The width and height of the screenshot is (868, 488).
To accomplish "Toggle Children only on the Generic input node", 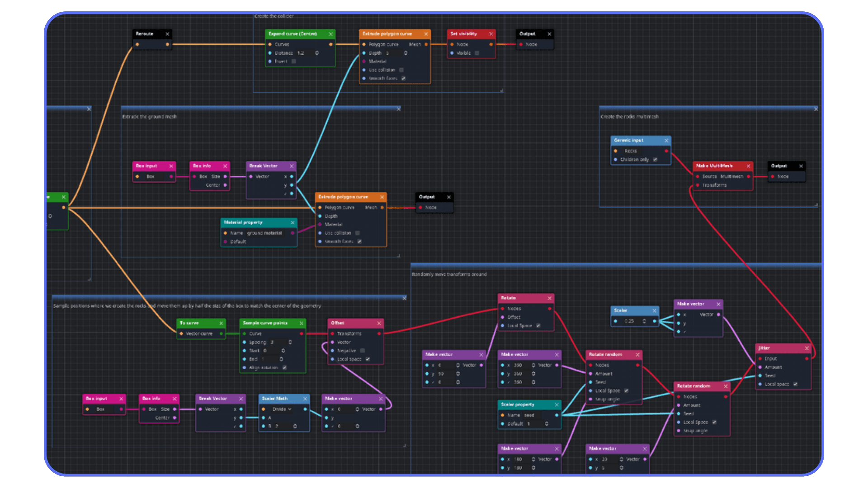I will 654,160.
